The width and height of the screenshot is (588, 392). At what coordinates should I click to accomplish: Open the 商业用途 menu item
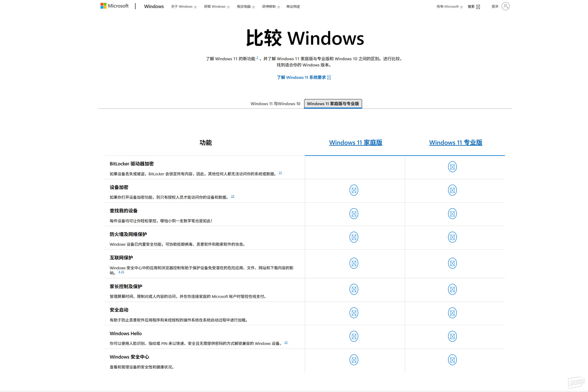[x=293, y=6]
